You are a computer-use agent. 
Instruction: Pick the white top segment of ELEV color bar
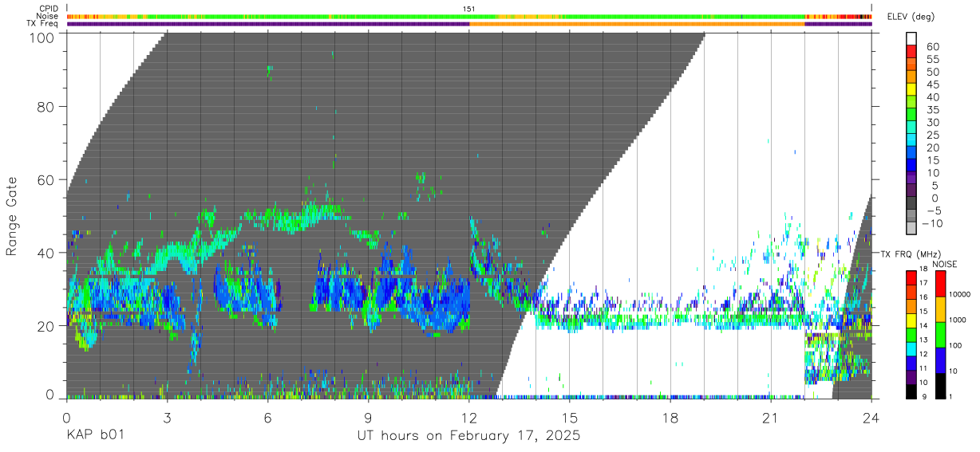coord(911,38)
